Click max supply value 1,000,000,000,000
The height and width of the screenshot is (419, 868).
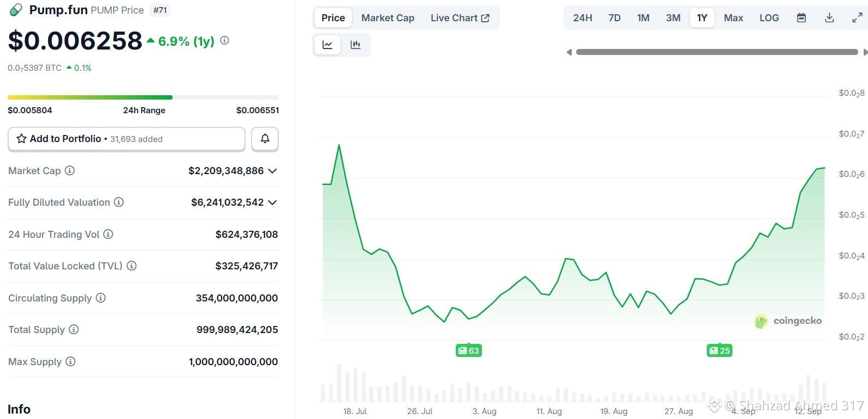point(234,362)
